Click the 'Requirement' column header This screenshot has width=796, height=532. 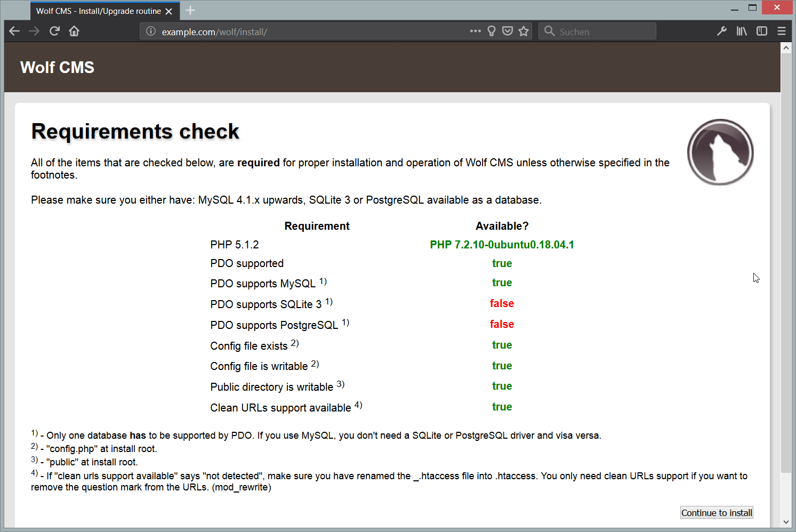tap(317, 226)
